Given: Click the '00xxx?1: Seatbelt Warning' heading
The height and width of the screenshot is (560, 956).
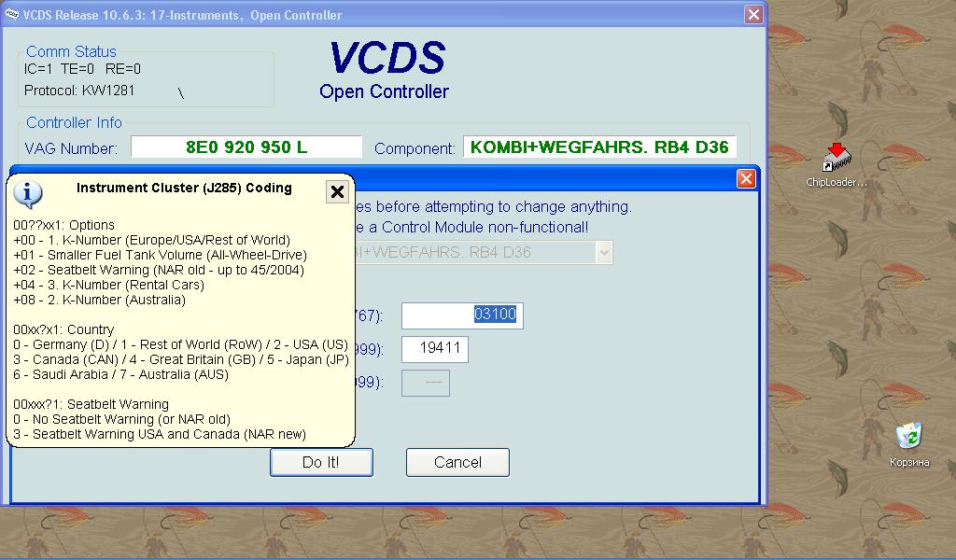Looking at the screenshot, I should pyautogui.click(x=91, y=405).
